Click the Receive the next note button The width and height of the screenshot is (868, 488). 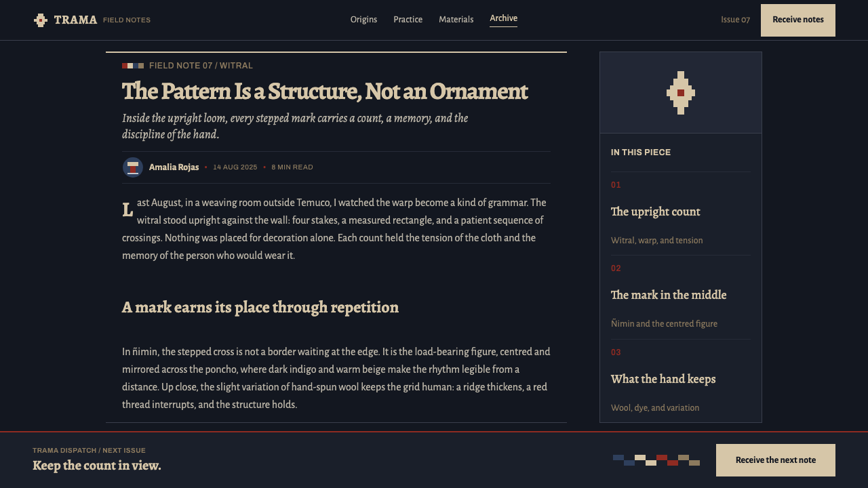pyautogui.click(x=776, y=460)
